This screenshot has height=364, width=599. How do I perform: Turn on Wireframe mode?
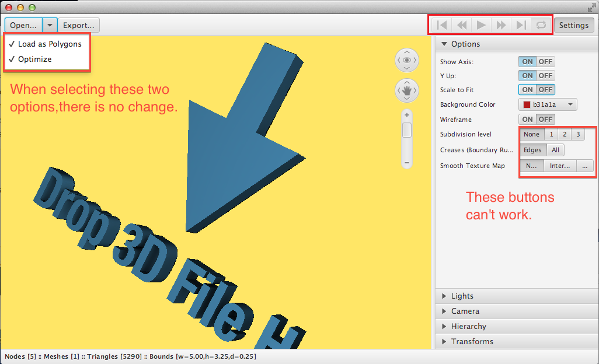(528, 120)
